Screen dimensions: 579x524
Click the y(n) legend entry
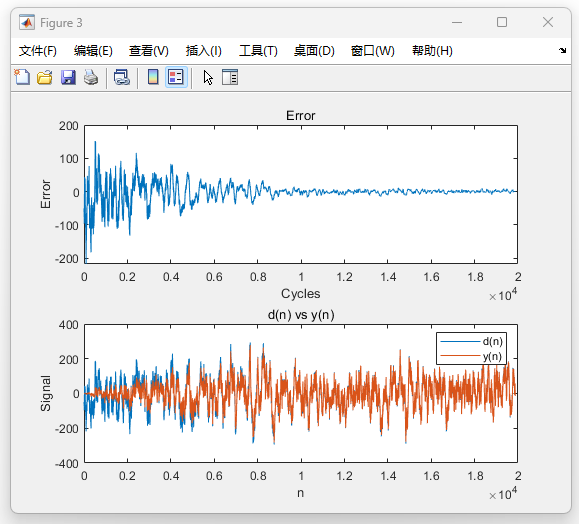point(471,356)
